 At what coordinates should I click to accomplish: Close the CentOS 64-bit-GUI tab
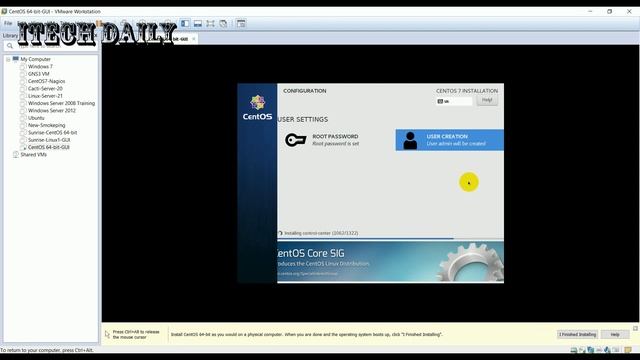click(x=194, y=39)
